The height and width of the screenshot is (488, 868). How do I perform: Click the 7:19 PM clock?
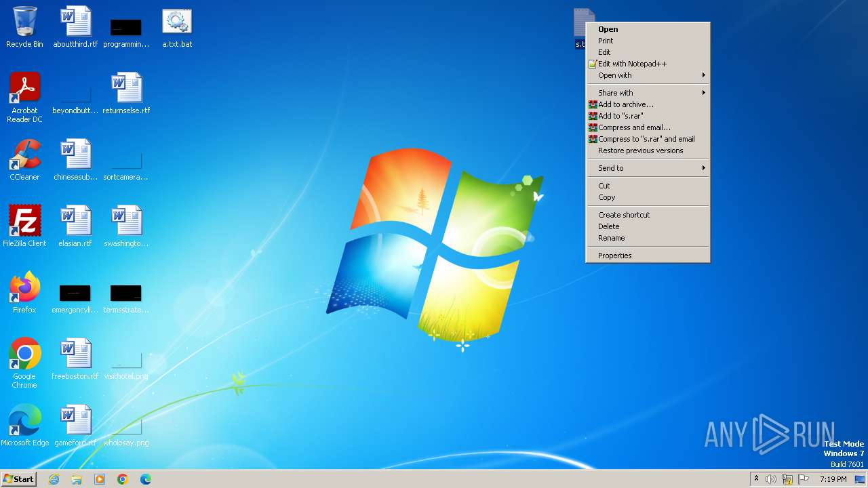tap(833, 479)
